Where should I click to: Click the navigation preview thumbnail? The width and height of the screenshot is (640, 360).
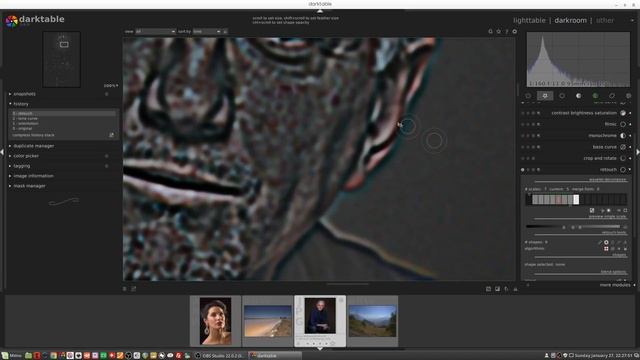click(x=62, y=60)
